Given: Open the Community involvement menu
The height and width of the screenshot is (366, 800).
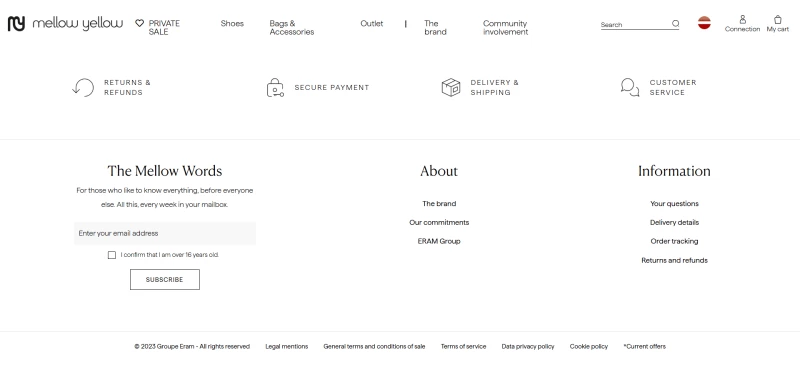Looking at the screenshot, I should point(506,28).
